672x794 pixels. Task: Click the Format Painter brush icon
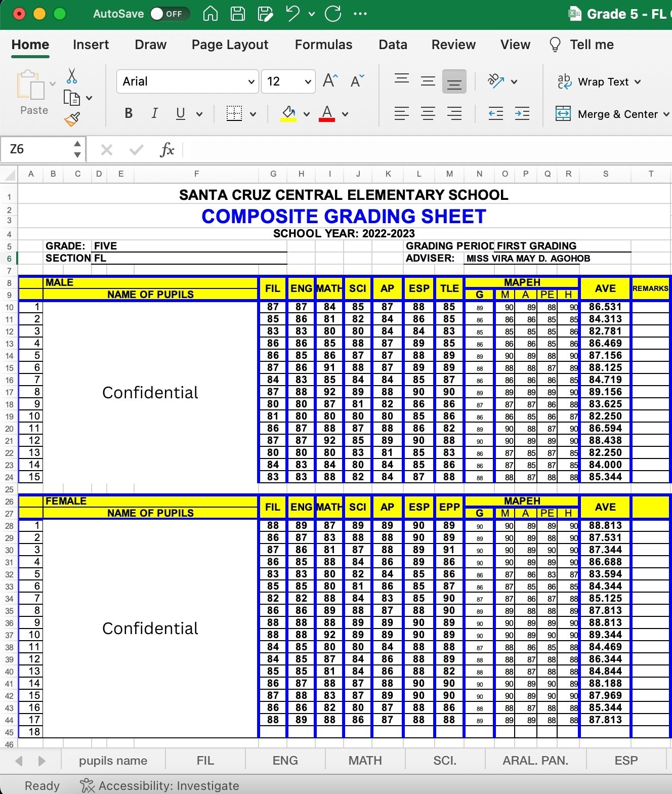pos(72,119)
